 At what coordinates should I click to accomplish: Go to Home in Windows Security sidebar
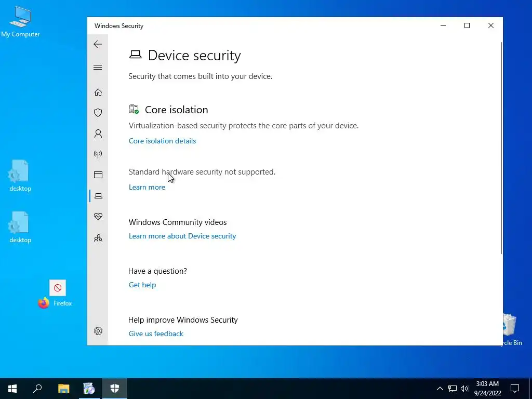click(98, 92)
